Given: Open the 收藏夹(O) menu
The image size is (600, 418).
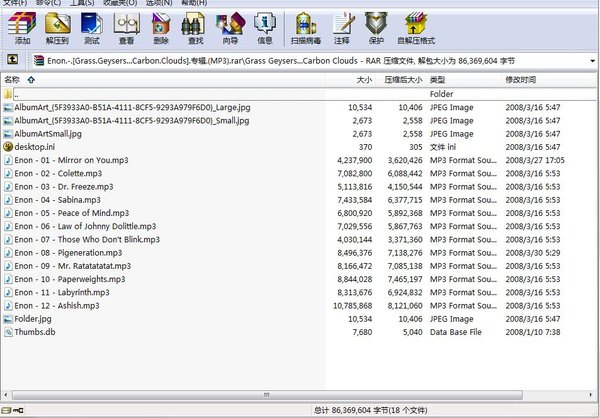Looking at the screenshot, I should click(120, 3).
